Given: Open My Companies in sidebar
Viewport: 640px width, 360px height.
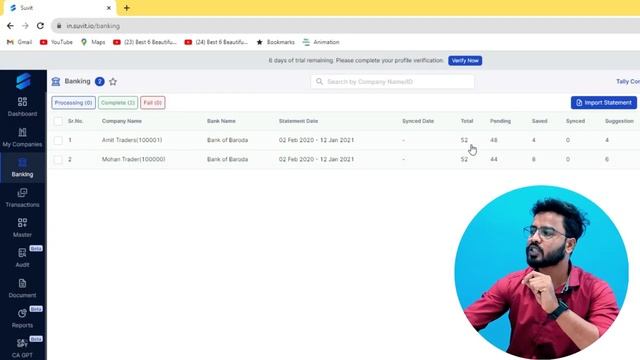Looking at the screenshot, I should tap(22, 137).
